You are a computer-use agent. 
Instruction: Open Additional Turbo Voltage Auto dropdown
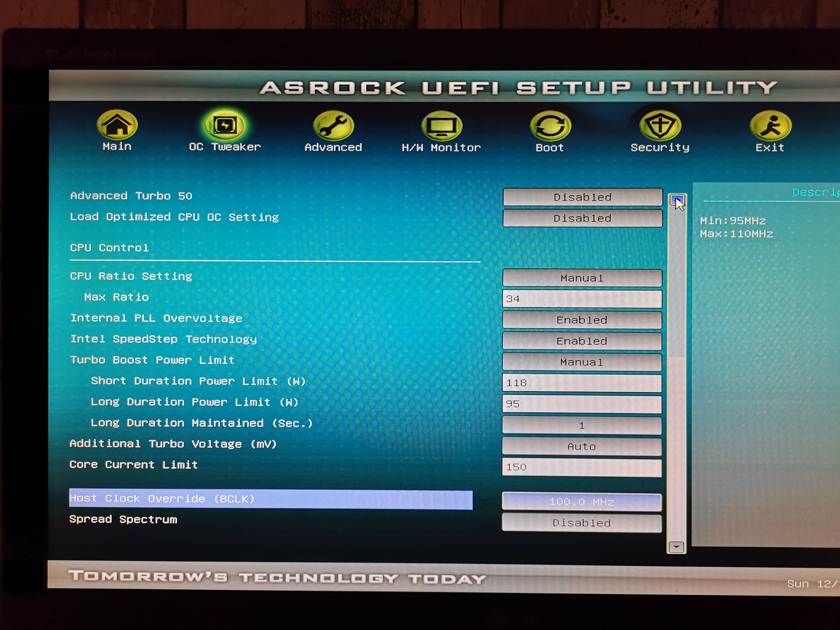tap(582, 446)
